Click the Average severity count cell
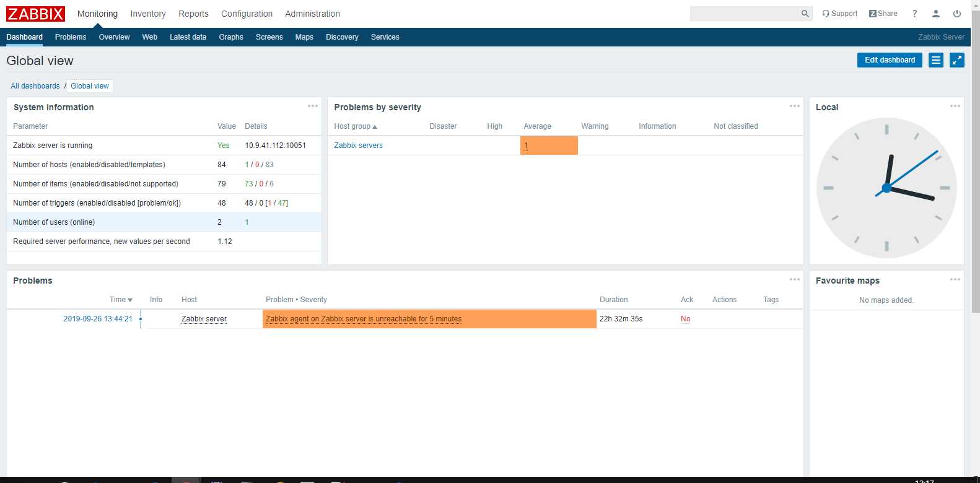 click(549, 146)
